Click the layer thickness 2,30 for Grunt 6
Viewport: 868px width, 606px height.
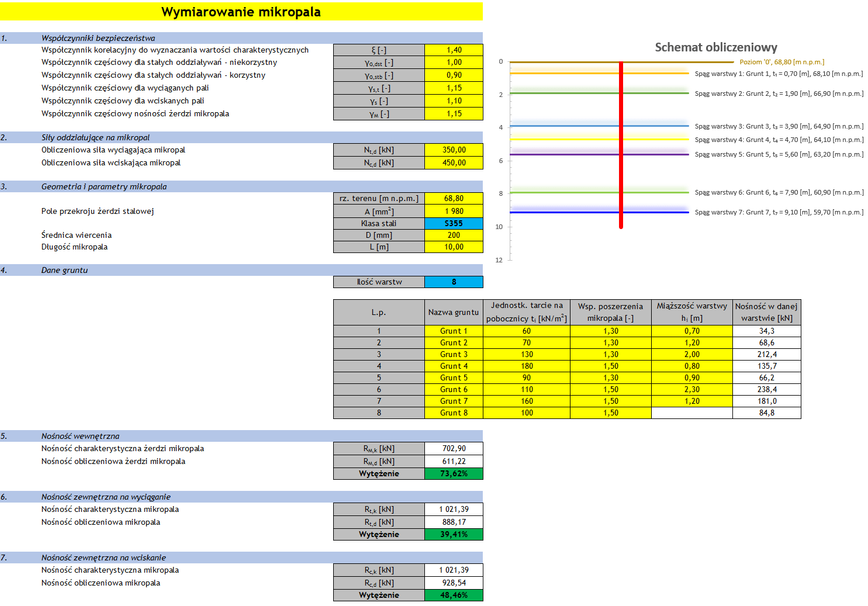tap(691, 390)
